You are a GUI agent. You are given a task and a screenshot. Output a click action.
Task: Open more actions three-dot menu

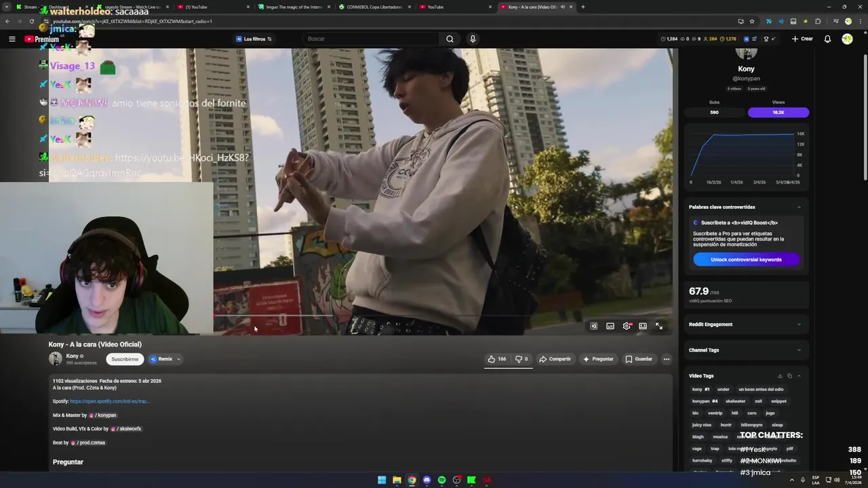point(667,359)
